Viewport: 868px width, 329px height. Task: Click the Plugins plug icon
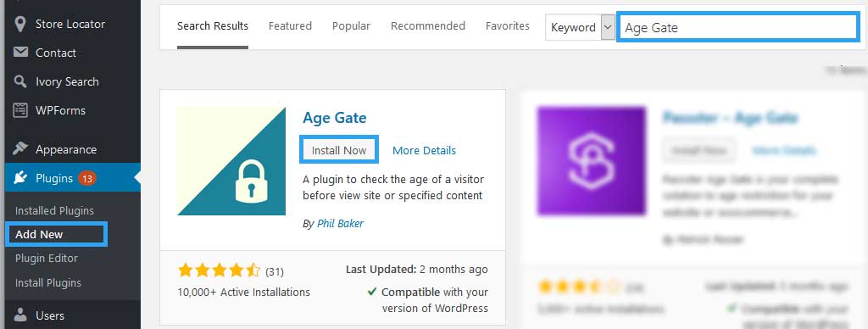tap(20, 178)
